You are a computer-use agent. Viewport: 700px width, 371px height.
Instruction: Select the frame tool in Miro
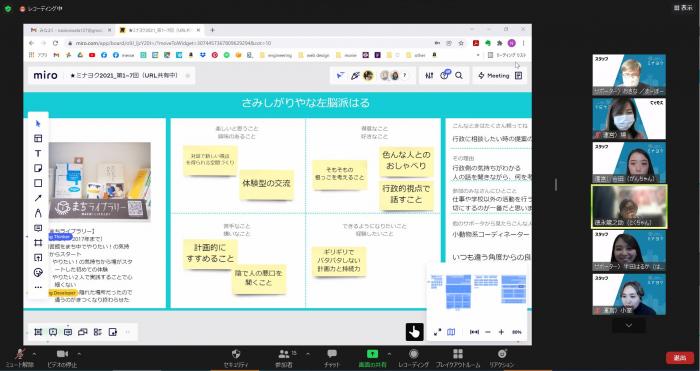coord(38,243)
